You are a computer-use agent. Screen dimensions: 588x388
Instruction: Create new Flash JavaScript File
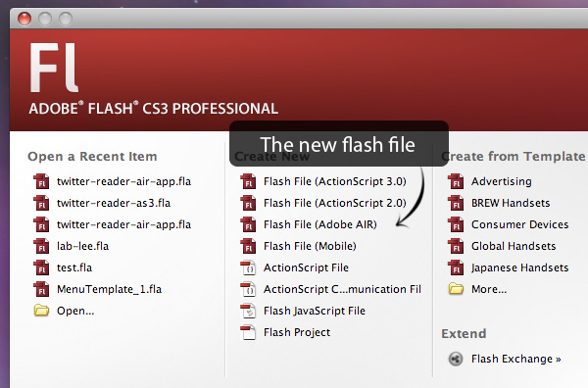click(315, 311)
